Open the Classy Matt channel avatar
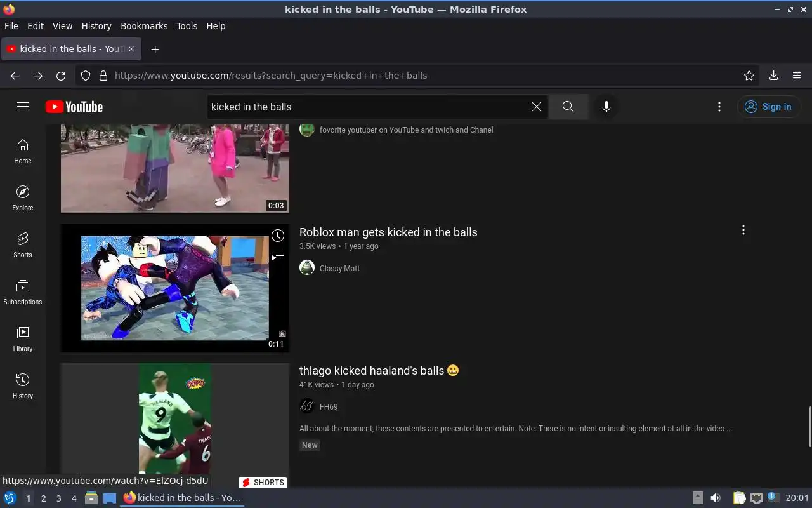 [x=307, y=268]
